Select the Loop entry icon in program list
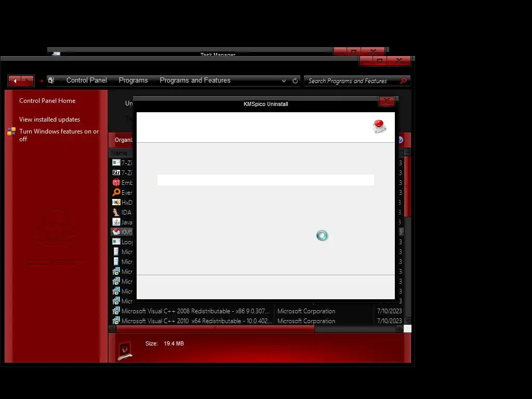This screenshot has width=532, height=399. (116, 242)
